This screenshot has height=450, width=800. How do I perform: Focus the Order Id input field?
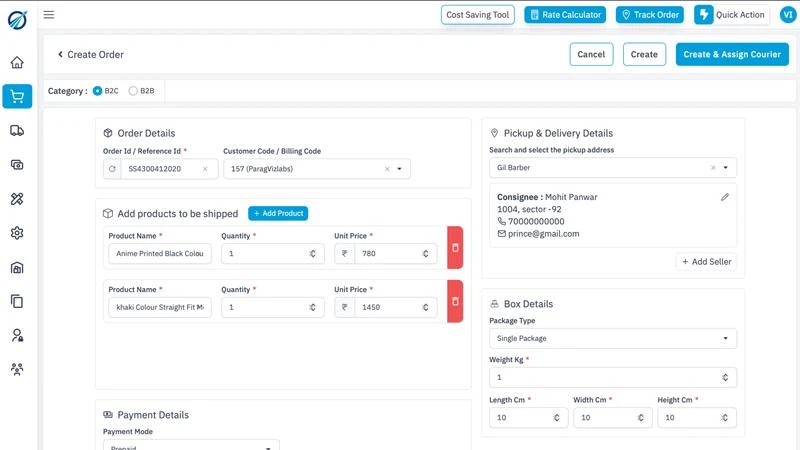(160, 169)
